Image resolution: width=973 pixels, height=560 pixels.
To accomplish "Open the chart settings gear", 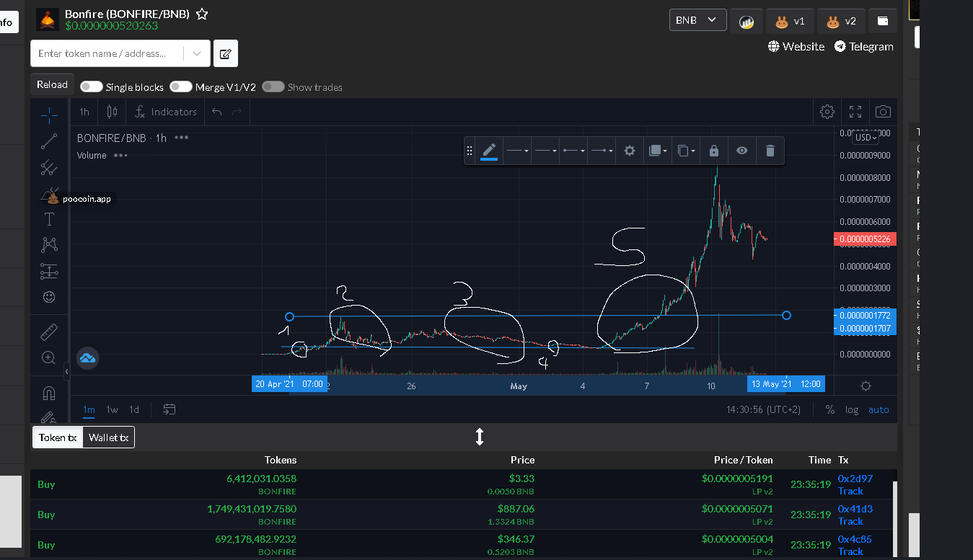I will (827, 112).
